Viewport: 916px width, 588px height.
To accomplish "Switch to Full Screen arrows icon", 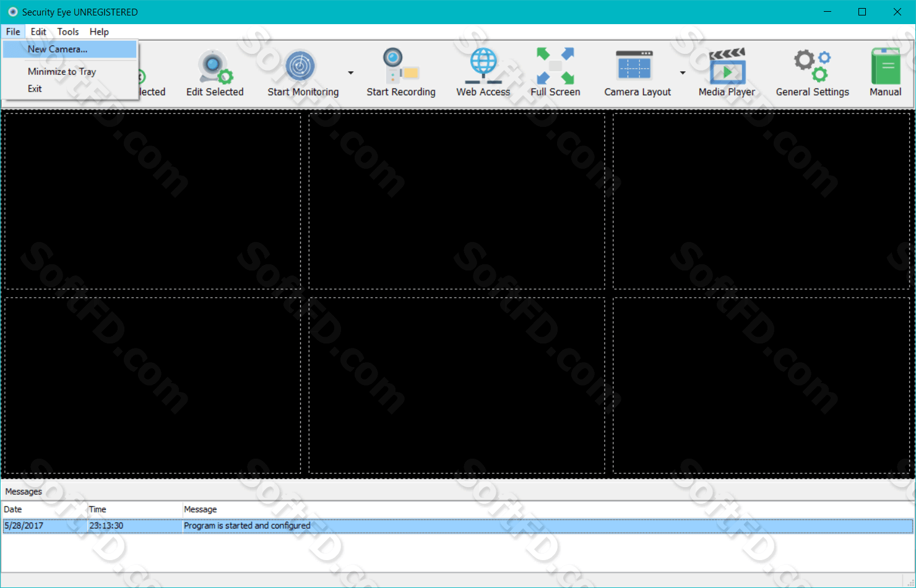I will [555, 66].
